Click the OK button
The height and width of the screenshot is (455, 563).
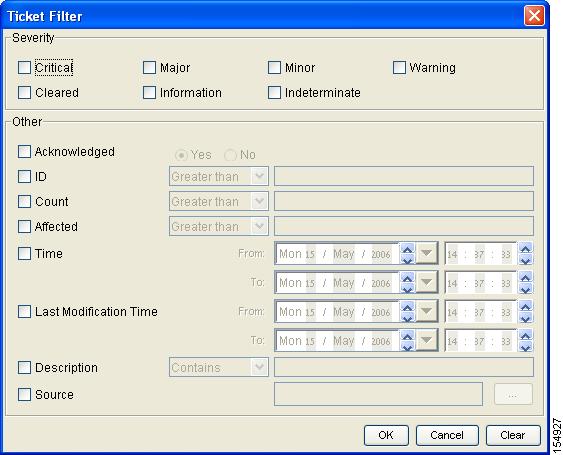386,435
